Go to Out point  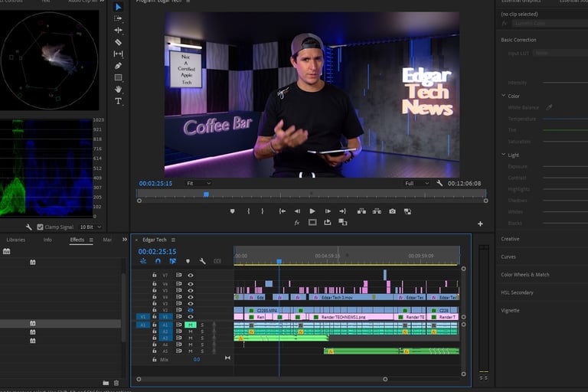[342, 211]
